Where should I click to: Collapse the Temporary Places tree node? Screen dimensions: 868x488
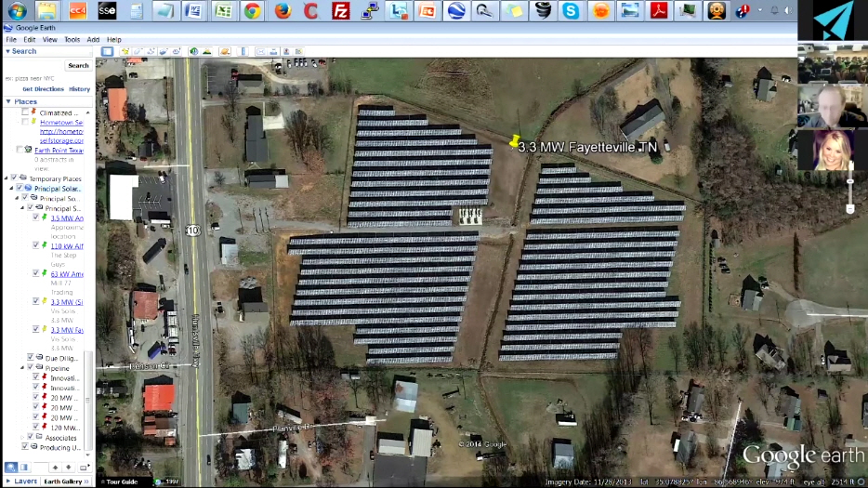[7, 178]
